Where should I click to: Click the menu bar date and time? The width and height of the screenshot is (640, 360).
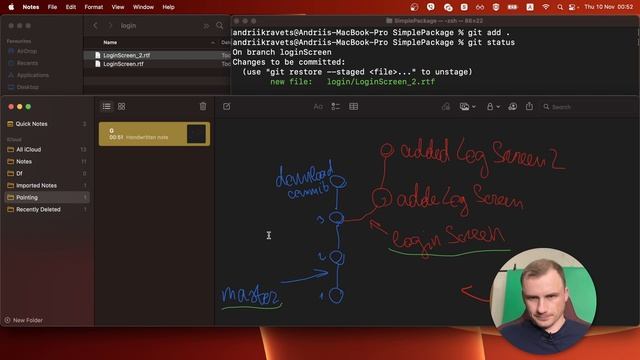point(609,7)
